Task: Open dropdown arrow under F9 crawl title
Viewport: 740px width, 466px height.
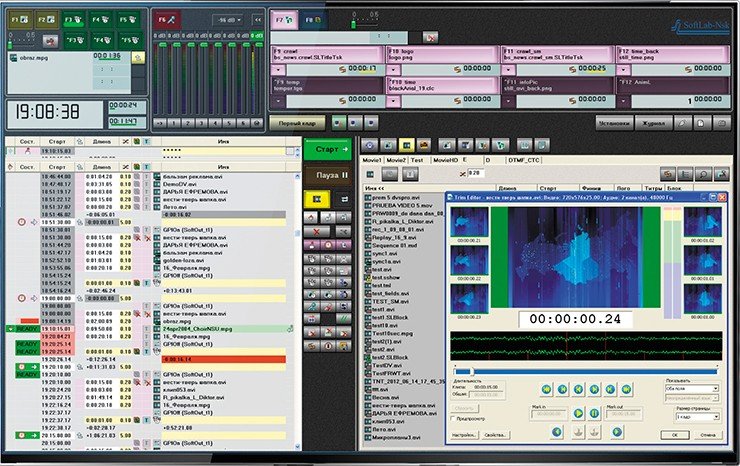Action: [278, 70]
